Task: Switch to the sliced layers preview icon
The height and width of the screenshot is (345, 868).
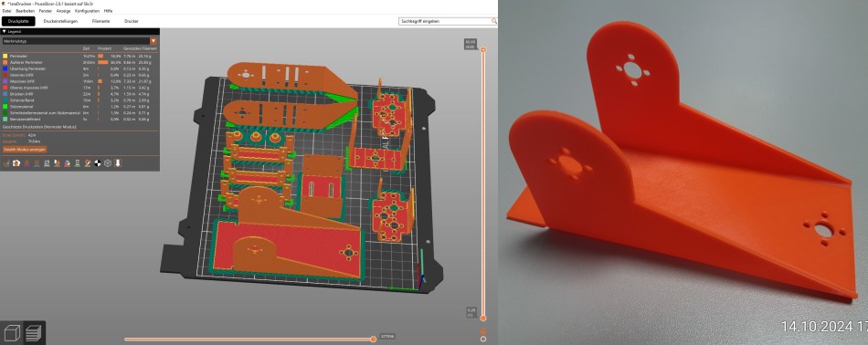Action: (34, 333)
